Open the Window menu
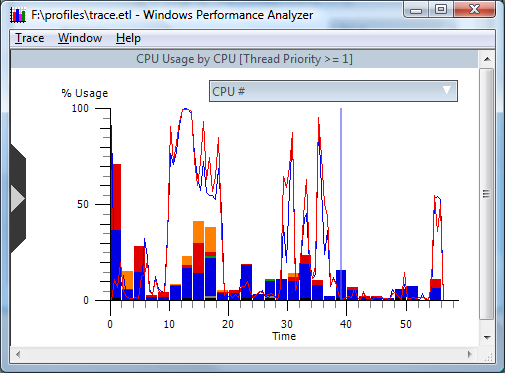Viewport: 505px width, 373px height. tap(80, 38)
